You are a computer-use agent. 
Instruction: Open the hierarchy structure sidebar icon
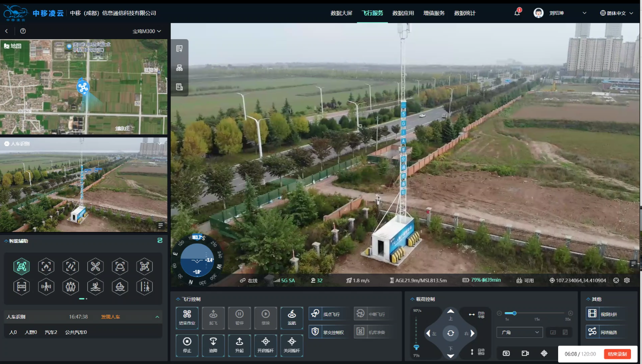(x=179, y=68)
